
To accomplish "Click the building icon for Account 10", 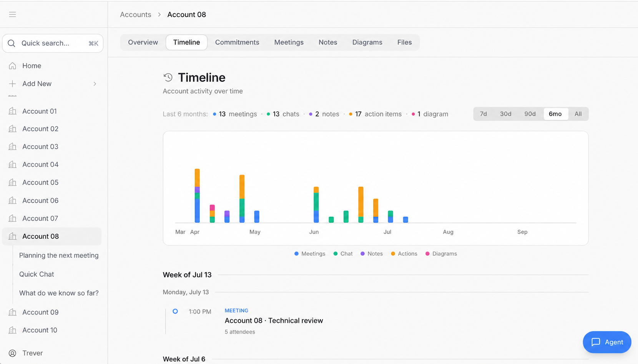I will (12, 330).
